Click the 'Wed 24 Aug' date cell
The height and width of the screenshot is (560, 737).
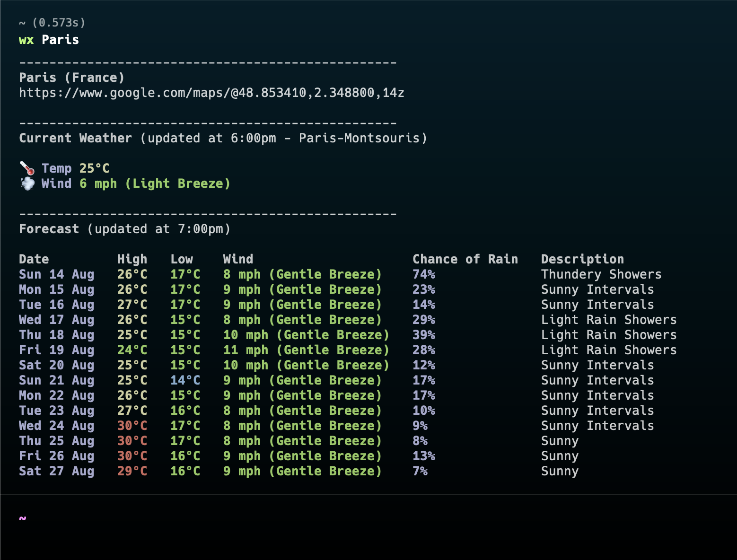click(57, 426)
